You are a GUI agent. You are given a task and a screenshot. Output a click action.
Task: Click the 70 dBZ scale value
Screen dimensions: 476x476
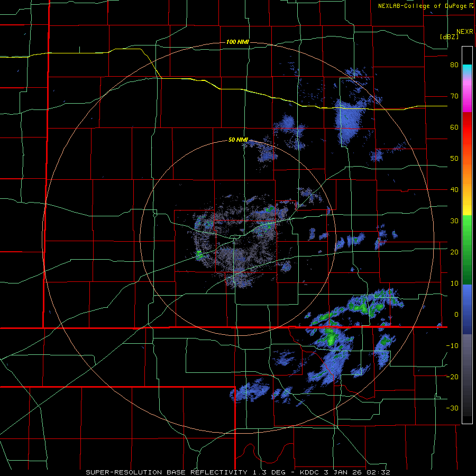coord(454,96)
